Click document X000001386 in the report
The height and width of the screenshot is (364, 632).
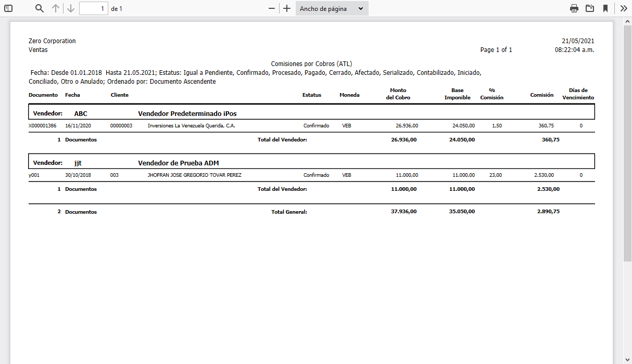point(42,125)
